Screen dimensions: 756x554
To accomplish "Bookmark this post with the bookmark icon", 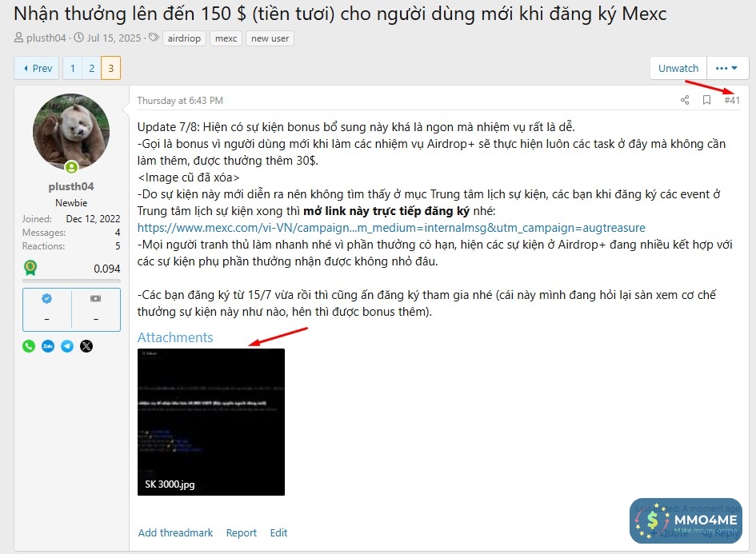I will coord(707,100).
